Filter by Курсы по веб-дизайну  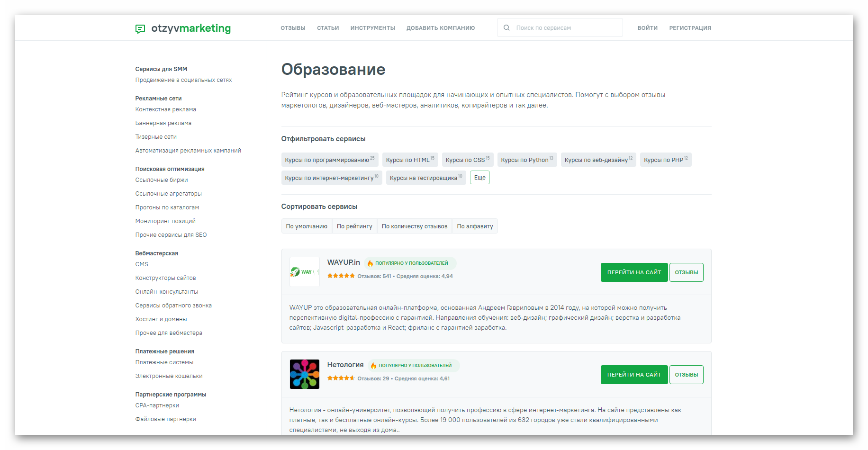tap(598, 160)
